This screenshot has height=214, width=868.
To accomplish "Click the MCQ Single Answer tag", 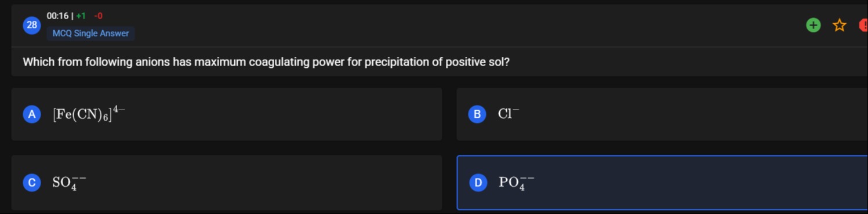I will tap(90, 34).
